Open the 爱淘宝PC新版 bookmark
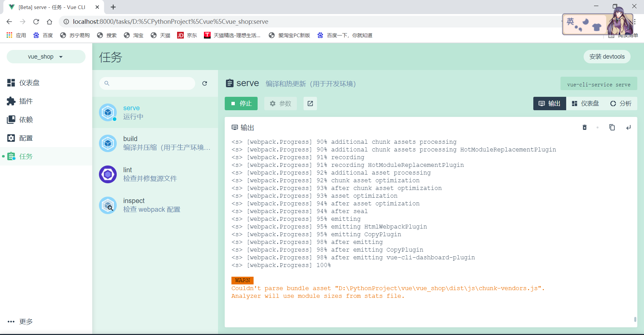The width and height of the screenshot is (644, 335). coord(289,35)
